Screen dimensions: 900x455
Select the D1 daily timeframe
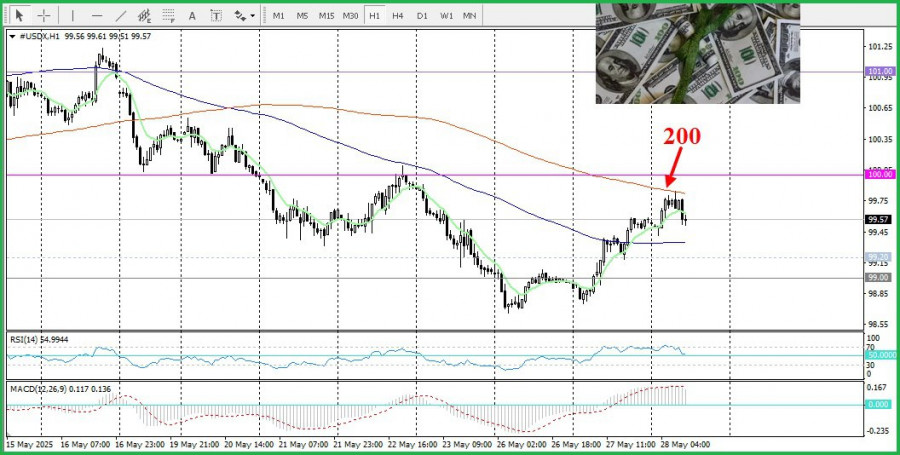coord(422,16)
